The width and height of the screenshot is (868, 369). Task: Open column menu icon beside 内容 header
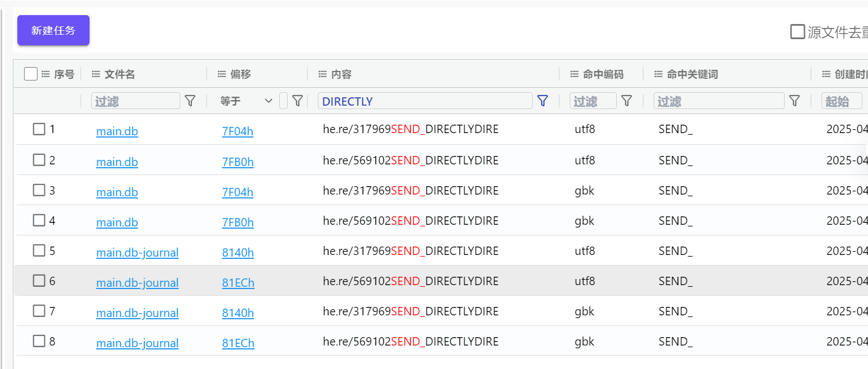[322, 74]
